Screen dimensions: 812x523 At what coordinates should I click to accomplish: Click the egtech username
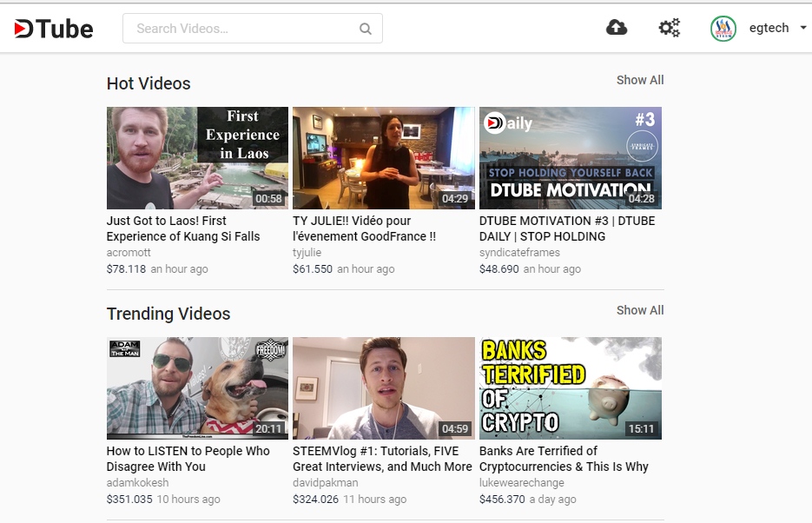769,28
